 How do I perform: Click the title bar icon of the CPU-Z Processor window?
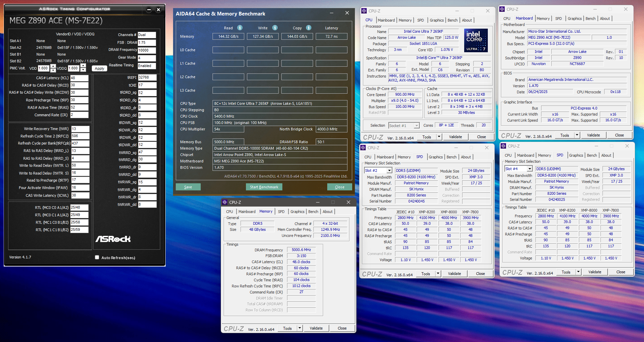click(x=364, y=11)
